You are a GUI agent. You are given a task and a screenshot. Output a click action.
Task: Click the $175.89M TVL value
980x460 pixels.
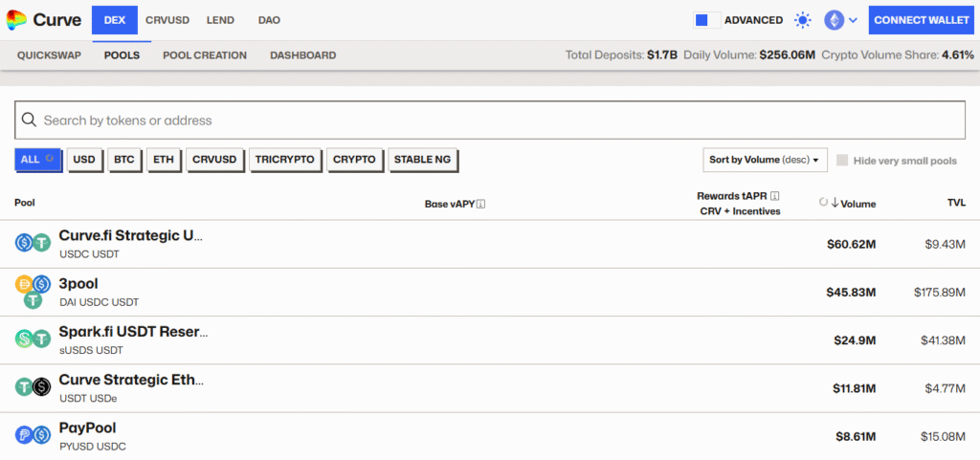click(940, 292)
